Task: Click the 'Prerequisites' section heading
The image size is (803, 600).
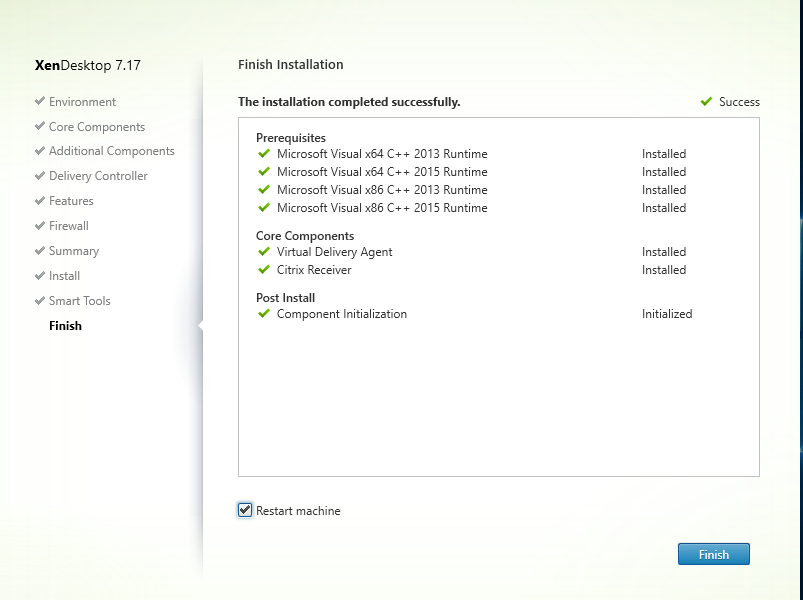Action: (x=291, y=138)
